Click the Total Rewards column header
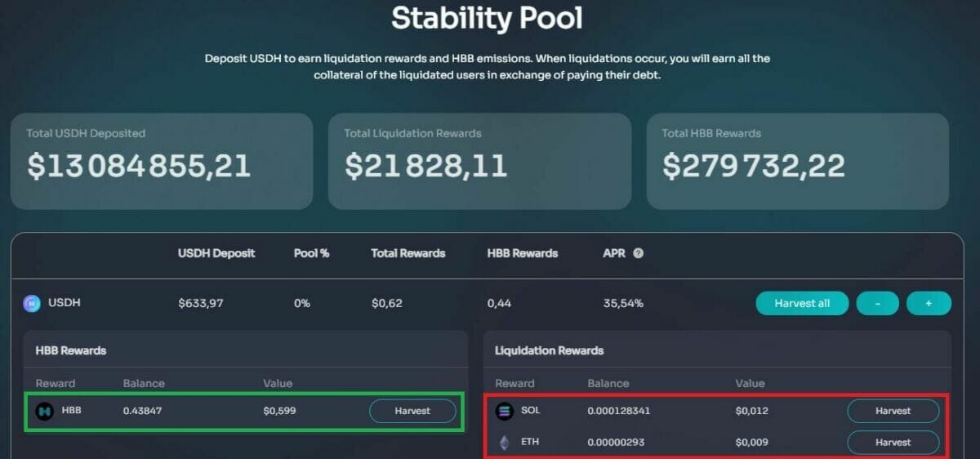This screenshot has height=459, width=980. click(408, 253)
